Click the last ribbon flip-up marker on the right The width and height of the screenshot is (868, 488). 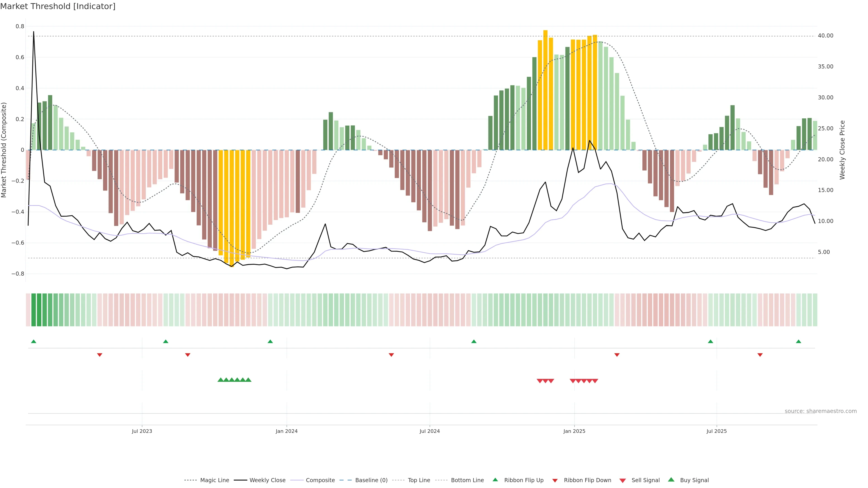coord(798,342)
